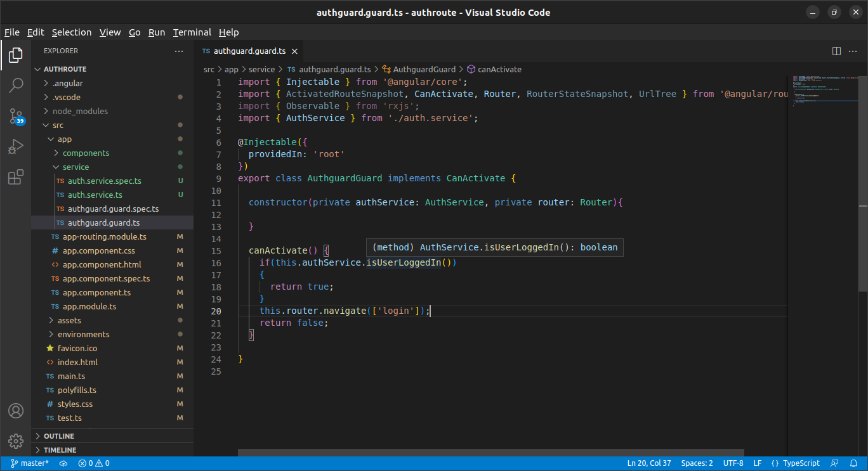Expand the environments folder
Image resolution: width=868 pixels, height=471 pixels.
112,334
